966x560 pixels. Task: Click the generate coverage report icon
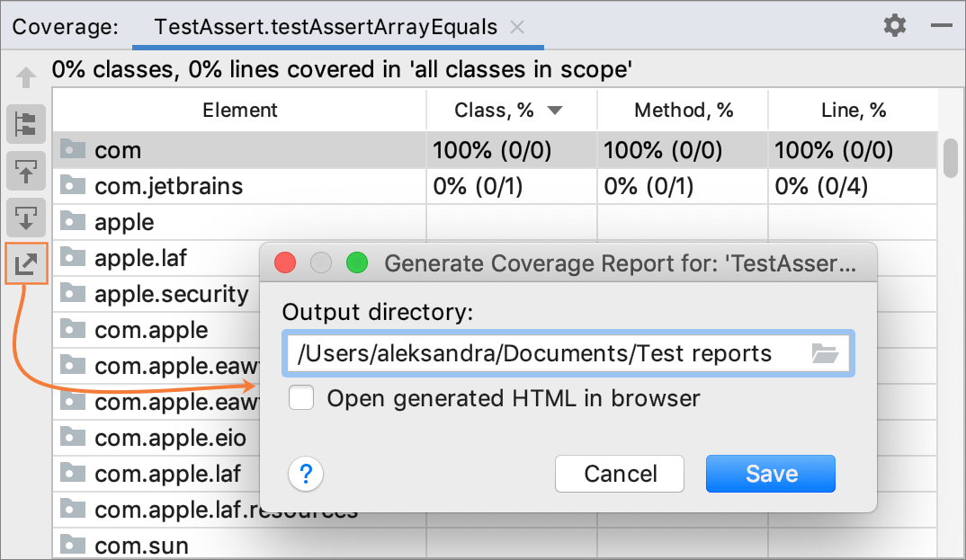tap(25, 263)
